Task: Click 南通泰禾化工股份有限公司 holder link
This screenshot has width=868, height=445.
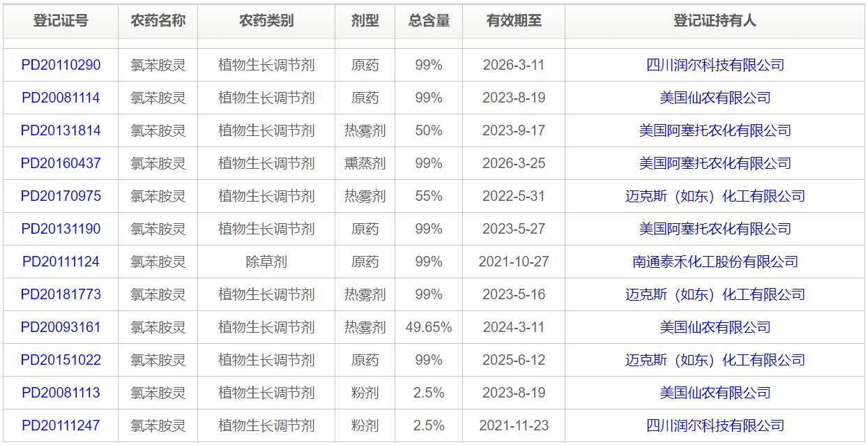Action: tap(715, 262)
